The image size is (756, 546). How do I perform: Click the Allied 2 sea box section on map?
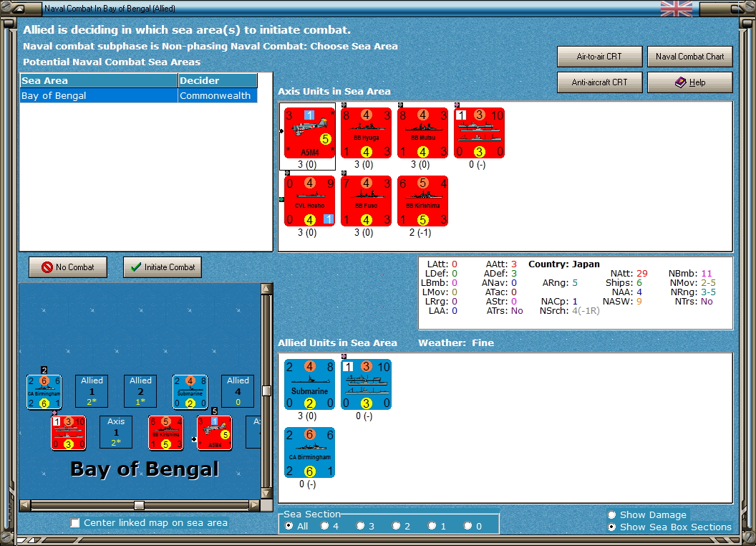click(140, 391)
